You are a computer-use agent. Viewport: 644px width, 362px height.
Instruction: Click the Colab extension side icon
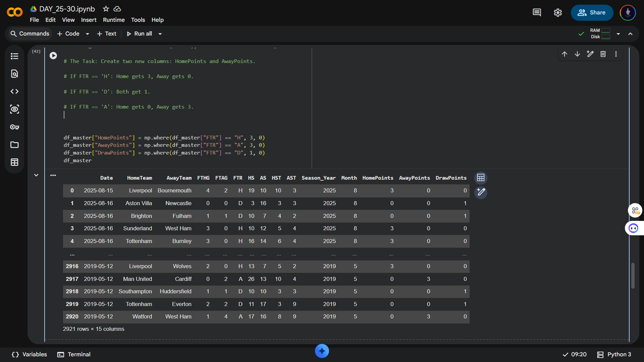[635, 210]
